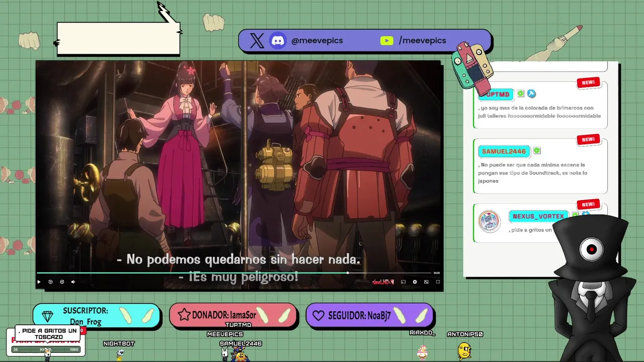
Task: Click the Don_Frog subscriber name
Action: coord(86,322)
